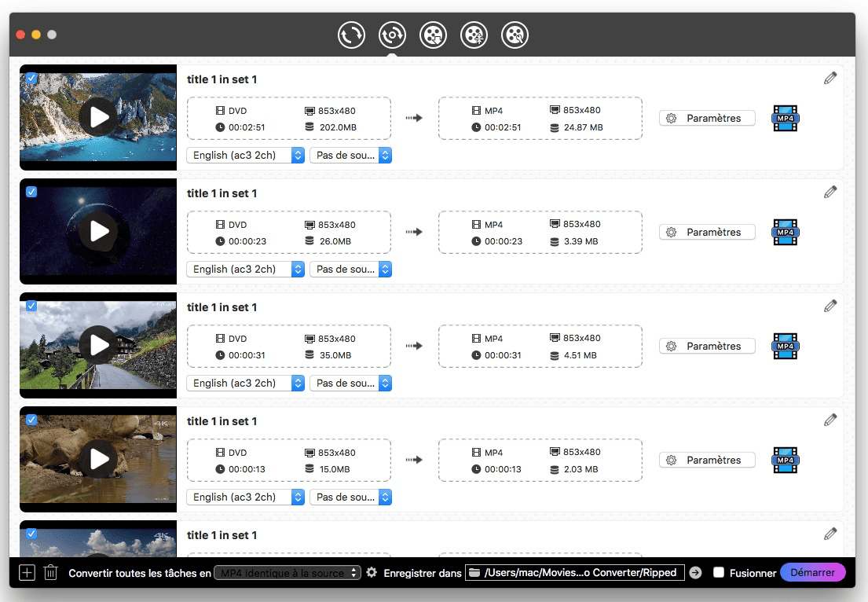The image size is (868, 602).
Task: Uncheck the 26.0MB Earth video checkbox
Action: pyautogui.click(x=31, y=192)
